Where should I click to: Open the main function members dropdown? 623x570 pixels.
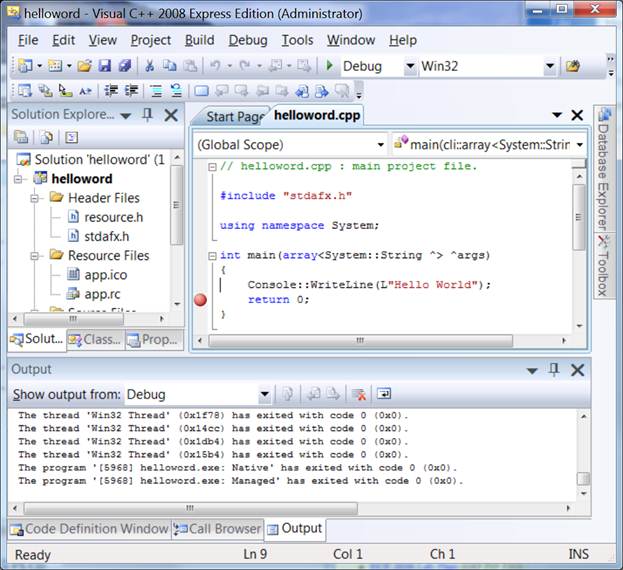pyautogui.click(x=580, y=145)
